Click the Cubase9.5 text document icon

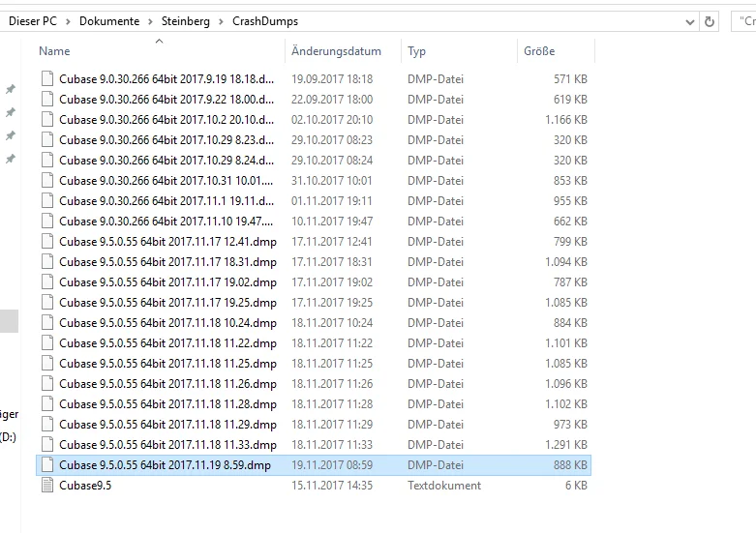pyautogui.click(x=47, y=485)
